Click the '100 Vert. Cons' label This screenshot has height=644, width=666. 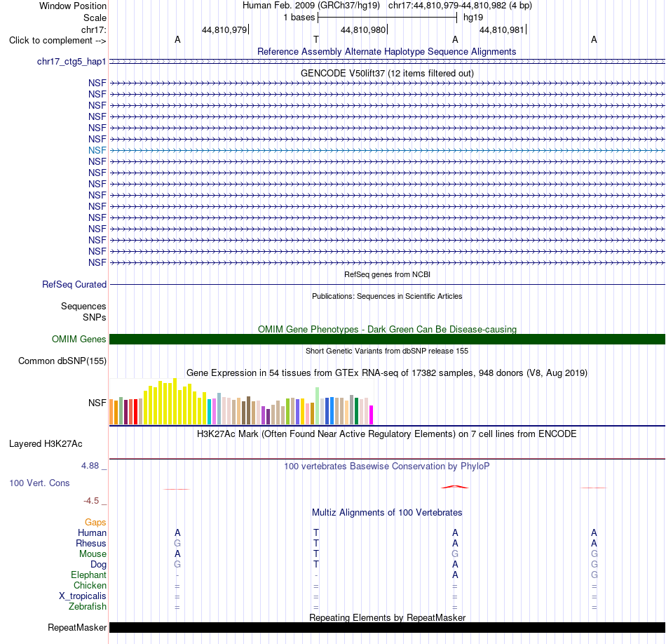tap(39, 483)
